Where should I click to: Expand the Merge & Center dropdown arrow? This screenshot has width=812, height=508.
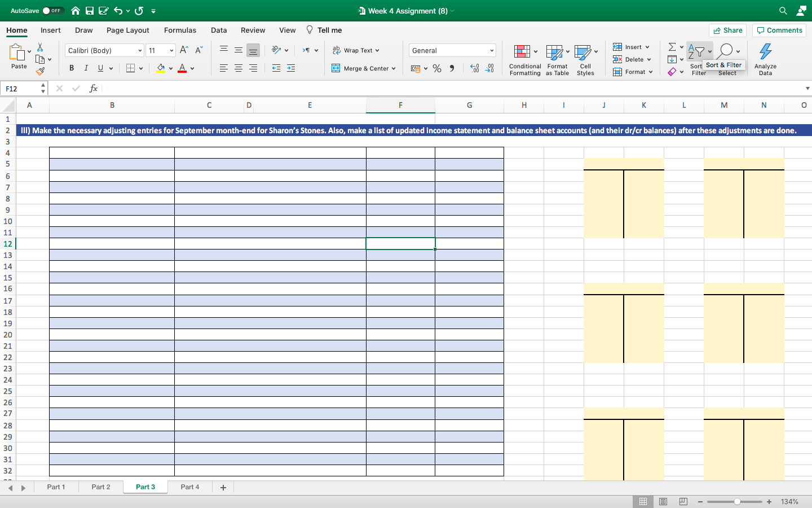[x=394, y=69]
